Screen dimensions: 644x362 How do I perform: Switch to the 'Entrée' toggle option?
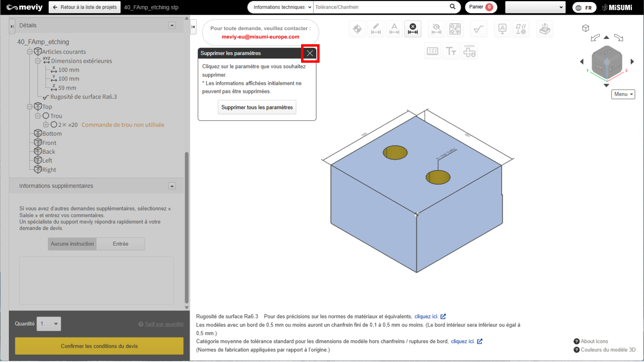pyautogui.click(x=121, y=244)
